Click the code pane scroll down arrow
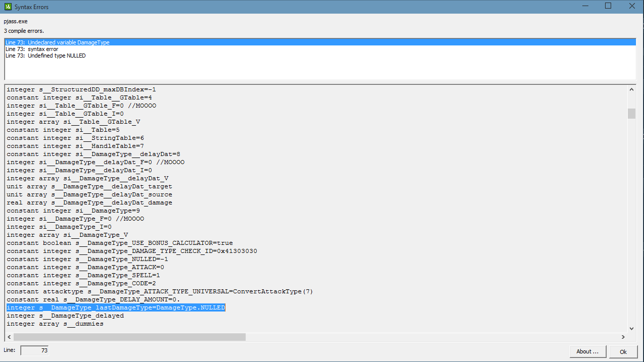The height and width of the screenshot is (362, 644). (x=631, y=328)
